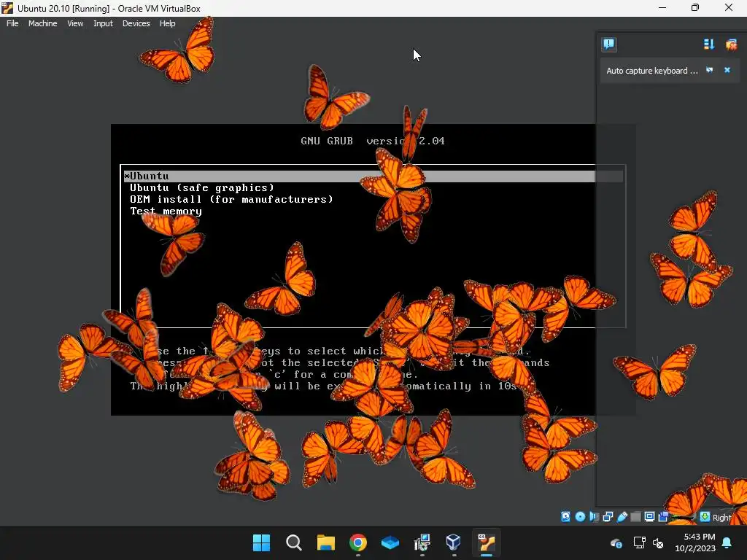Dismiss the Auto capture keyboard notification

coord(727,70)
